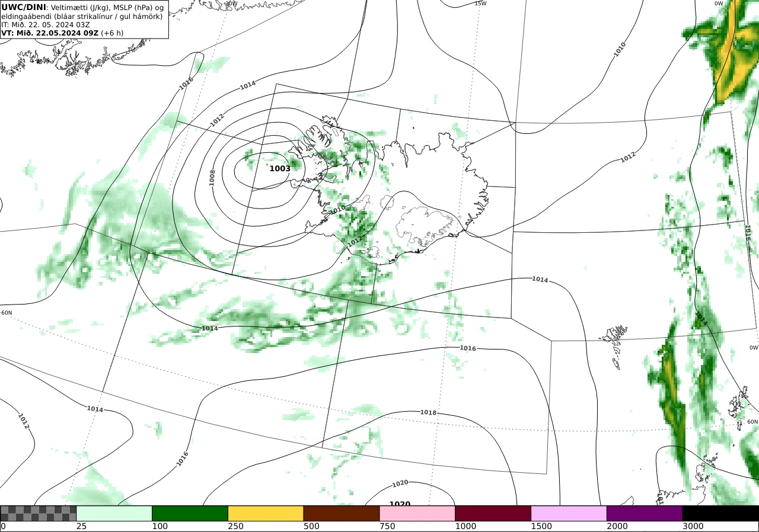Select the yellow 250–500 legend swatch
The height and width of the screenshot is (532, 759).
tap(266, 513)
